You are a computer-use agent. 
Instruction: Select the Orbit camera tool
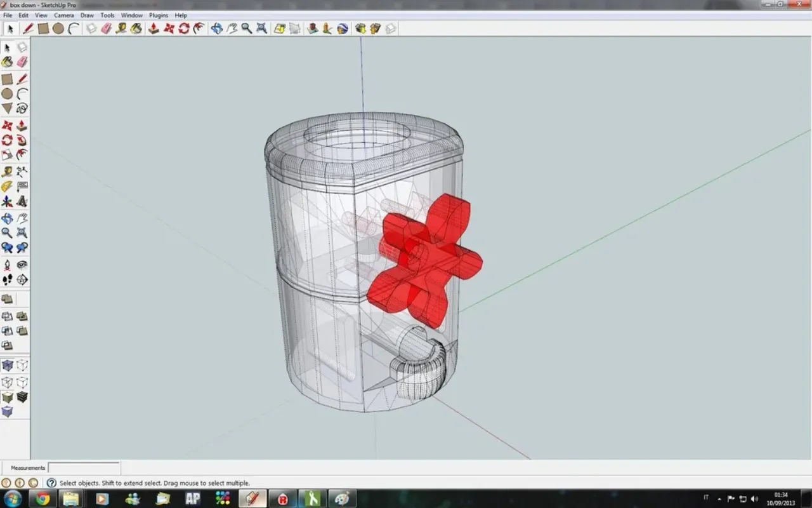click(217, 28)
